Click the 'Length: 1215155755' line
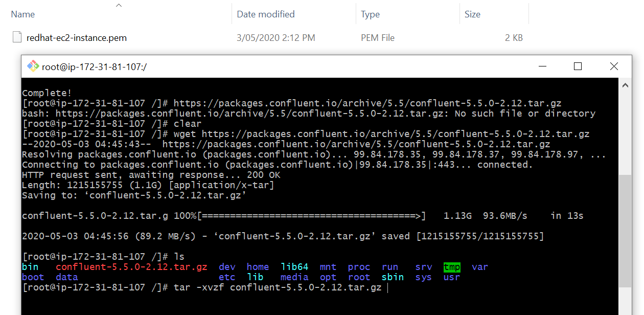644x315 pixels. click(148, 185)
